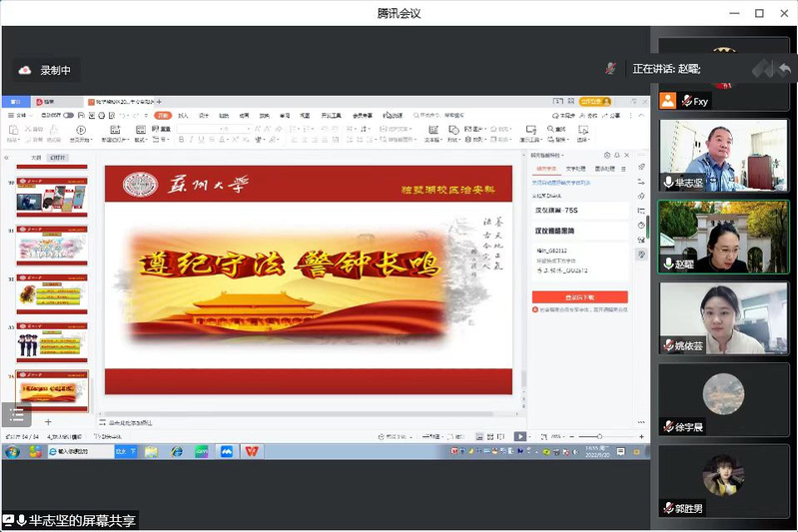The image size is (798, 532).
Task: Open the 开始 ribbon tab
Action: pos(162,115)
